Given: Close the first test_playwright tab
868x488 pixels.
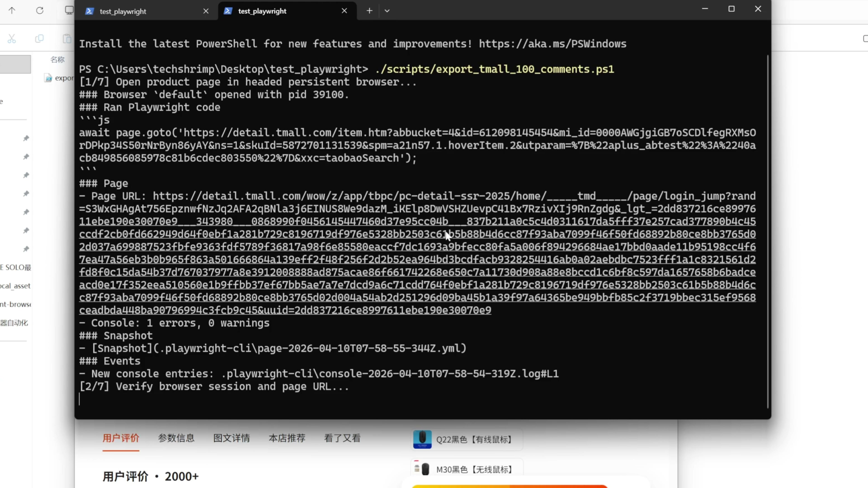Looking at the screenshot, I should pyautogui.click(x=206, y=11).
